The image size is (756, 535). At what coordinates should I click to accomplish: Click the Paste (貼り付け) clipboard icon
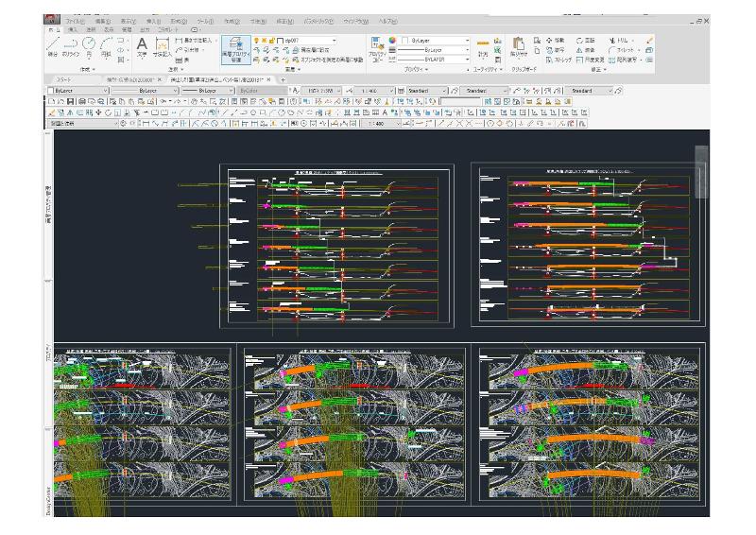point(519,44)
